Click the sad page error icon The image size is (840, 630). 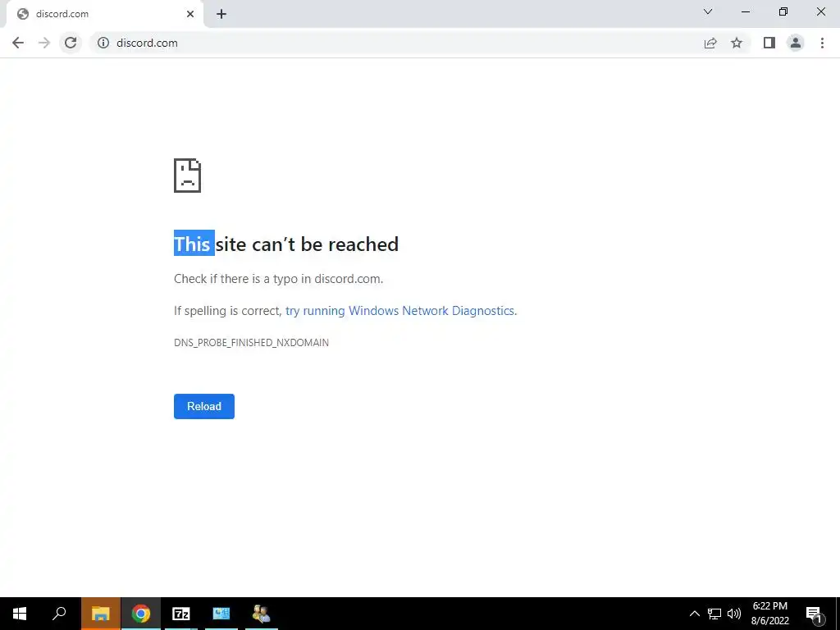click(188, 176)
